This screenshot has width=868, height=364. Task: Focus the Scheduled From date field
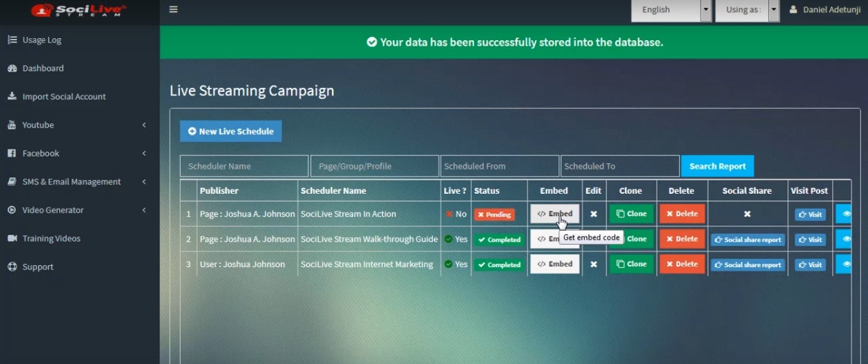click(x=500, y=166)
